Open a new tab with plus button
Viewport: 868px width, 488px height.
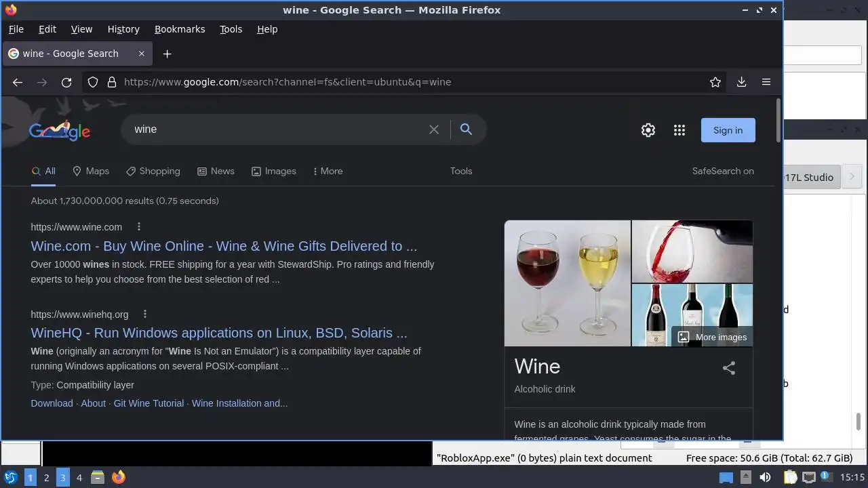pos(167,54)
